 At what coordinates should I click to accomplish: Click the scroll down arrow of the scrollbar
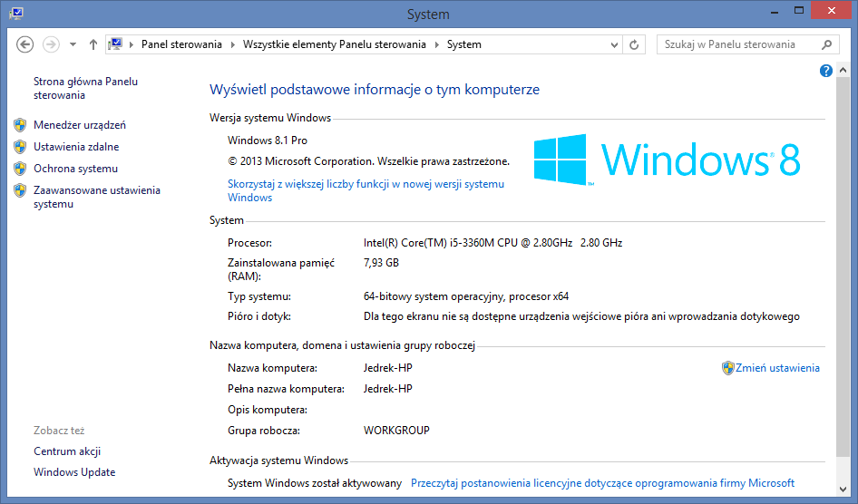[x=843, y=489]
